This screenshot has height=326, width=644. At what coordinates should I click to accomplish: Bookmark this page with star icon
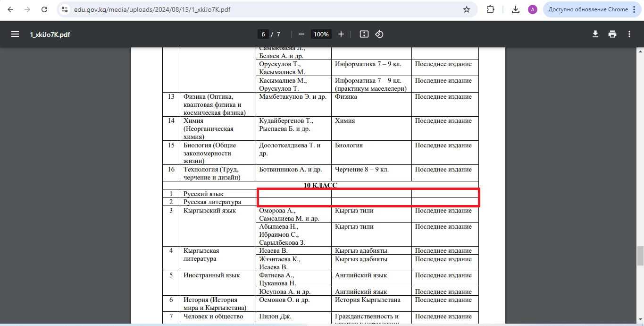tap(467, 9)
